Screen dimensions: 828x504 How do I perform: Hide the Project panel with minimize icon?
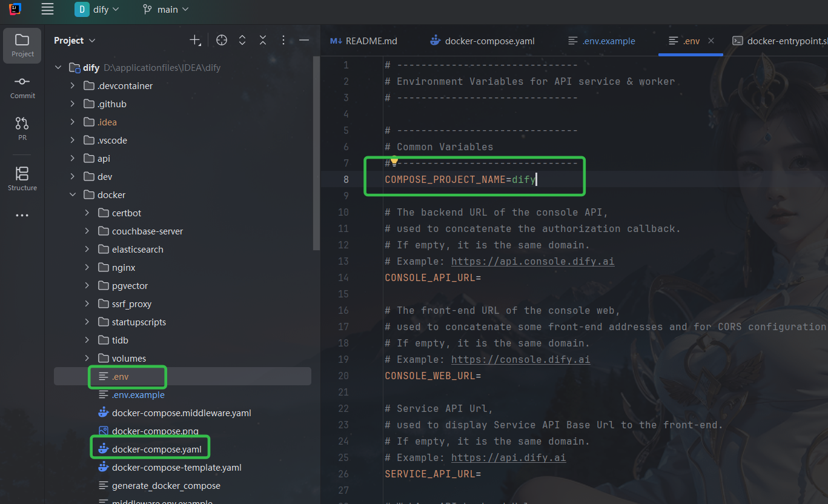pyautogui.click(x=304, y=40)
